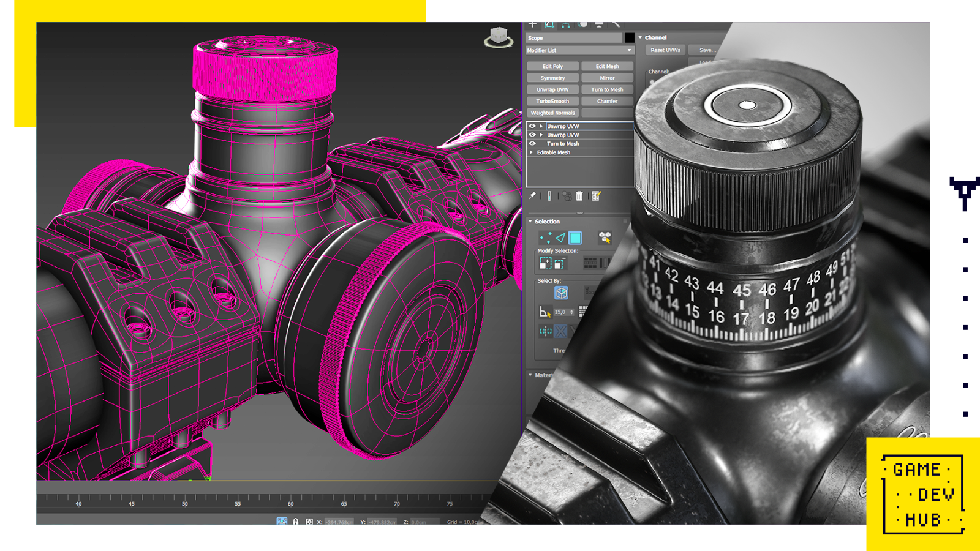
Task: Select Edge sub-object mode
Action: coord(560,238)
